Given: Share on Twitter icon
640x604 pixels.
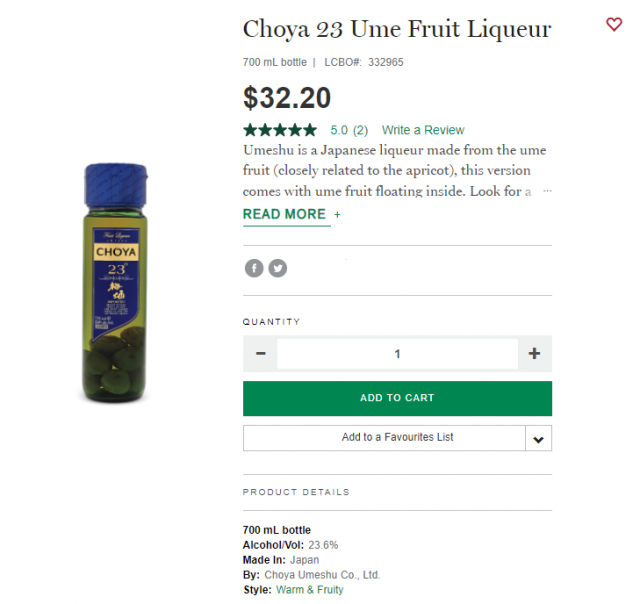Looking at the screenshot, I should click(x=277, y=268).
